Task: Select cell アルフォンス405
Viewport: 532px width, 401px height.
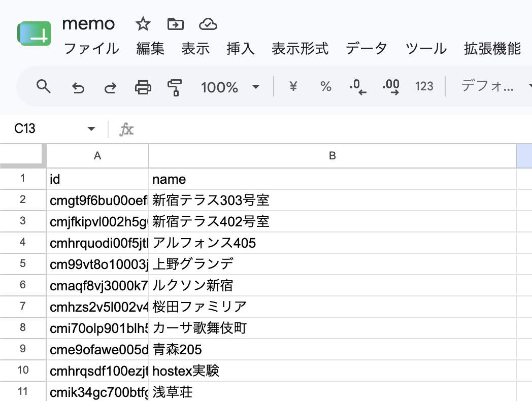Action: pos(332,243)
